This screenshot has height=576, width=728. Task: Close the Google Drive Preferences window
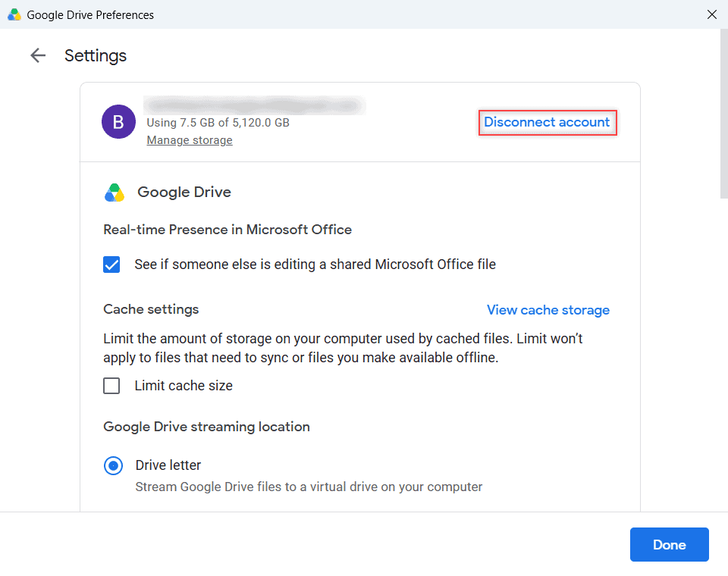(712, 14)
